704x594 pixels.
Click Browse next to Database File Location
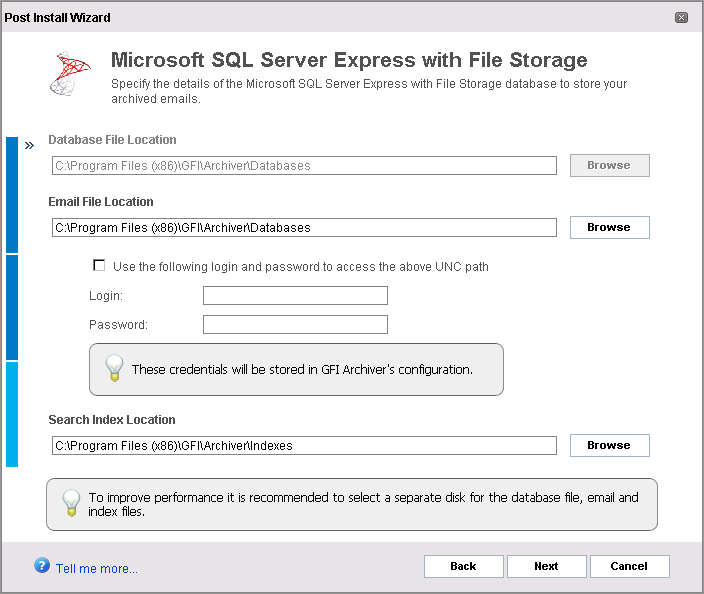click(x=609, y=165)
